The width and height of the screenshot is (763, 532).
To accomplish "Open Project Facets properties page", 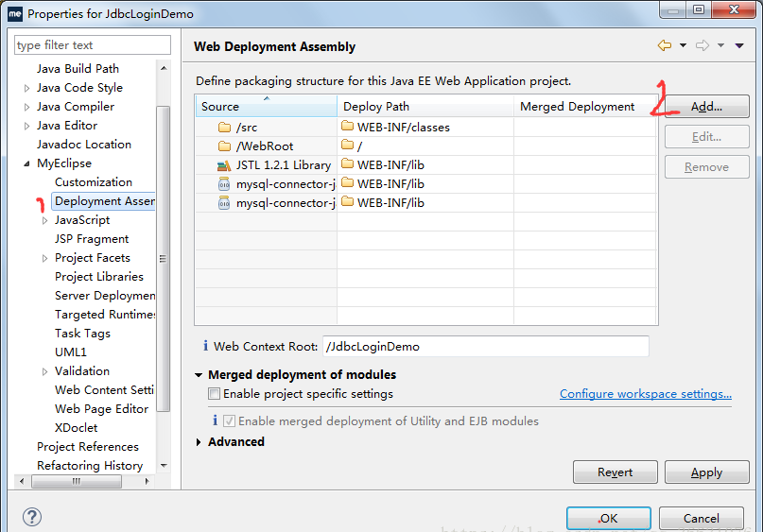I will (93, 258).
